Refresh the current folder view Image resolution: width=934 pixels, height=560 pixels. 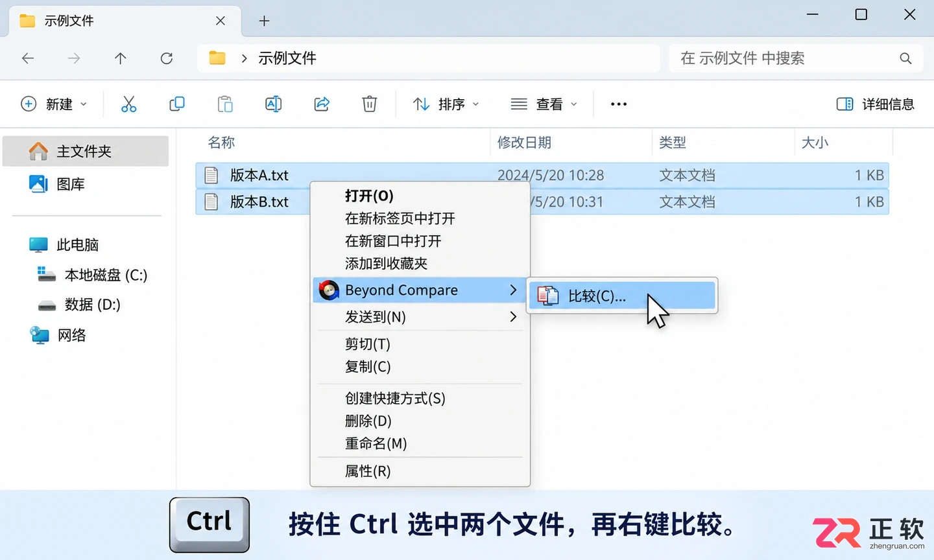pos(167,58)
